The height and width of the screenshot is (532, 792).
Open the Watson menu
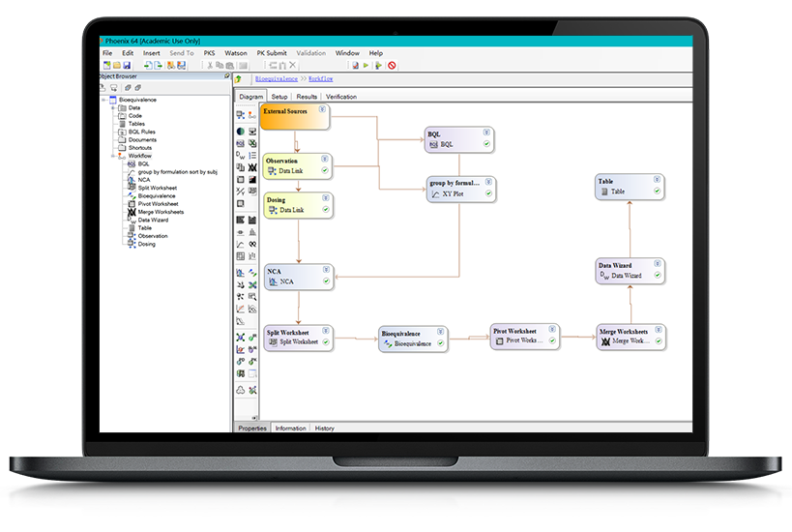click(x=236, y=53)
